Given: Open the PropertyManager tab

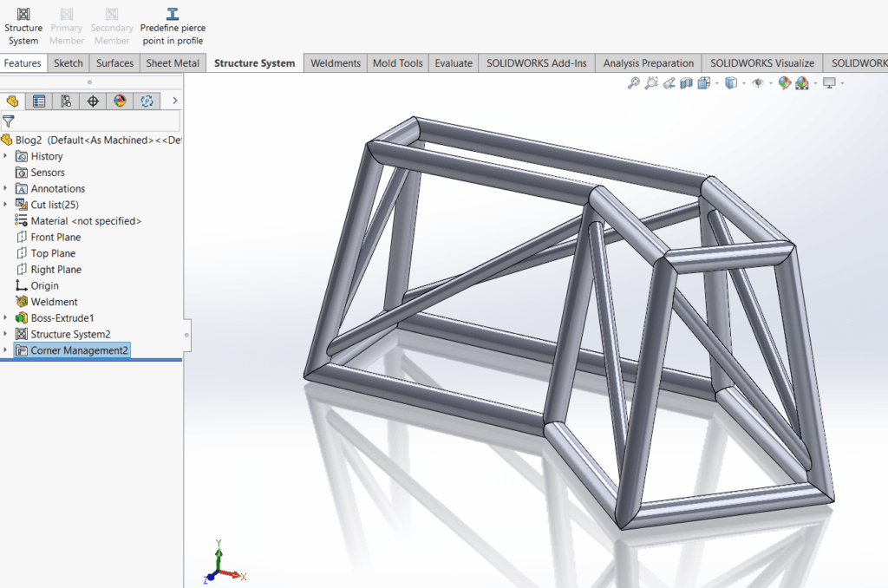Looking at the screenshot, I should tap(39, 101).
